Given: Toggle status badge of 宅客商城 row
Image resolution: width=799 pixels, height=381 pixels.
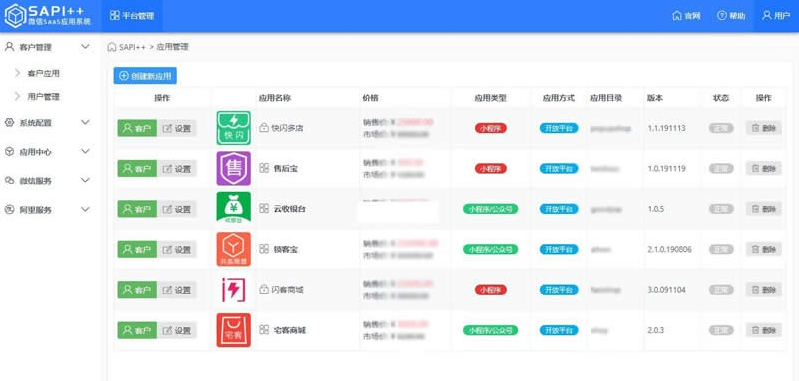Looking at the screenshot, I should click(721, 330).
